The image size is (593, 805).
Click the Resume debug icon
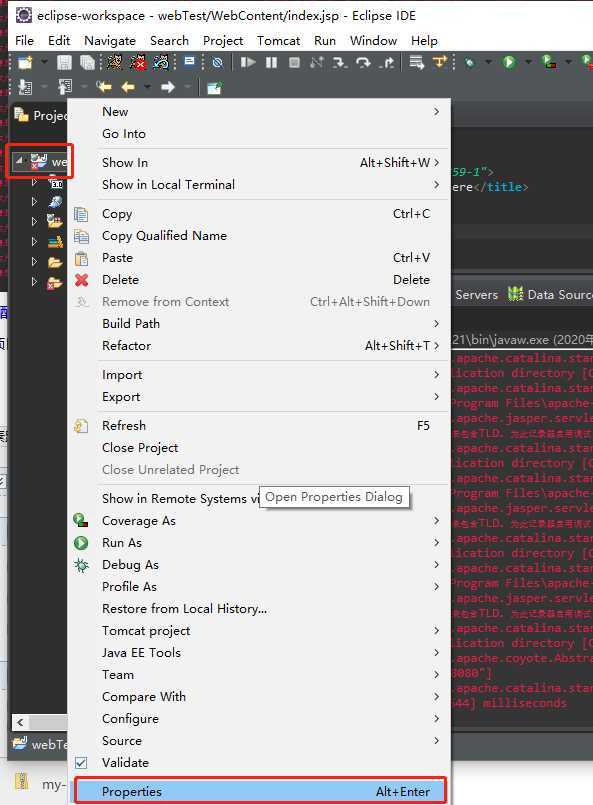coord(248,63)
